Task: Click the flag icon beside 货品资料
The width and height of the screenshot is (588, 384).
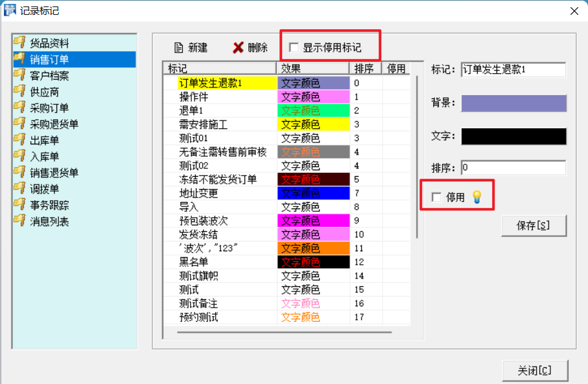Action: 19,42
